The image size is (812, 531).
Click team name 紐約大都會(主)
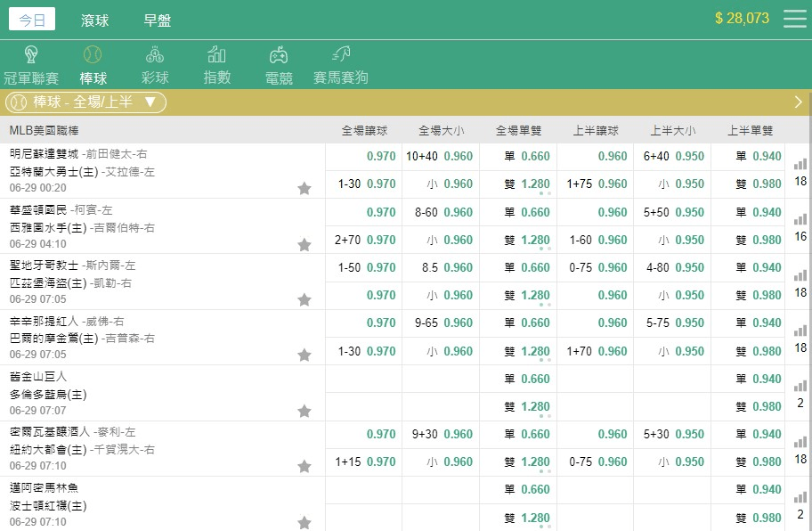click(x=48, y=450)
